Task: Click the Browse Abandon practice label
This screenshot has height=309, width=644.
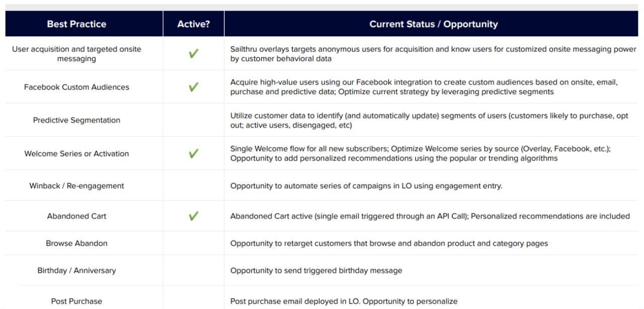Action: [x=76, y=243]
